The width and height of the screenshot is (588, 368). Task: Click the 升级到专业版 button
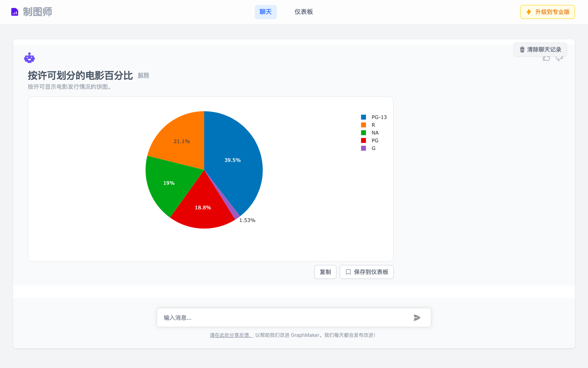coord(547,12)
